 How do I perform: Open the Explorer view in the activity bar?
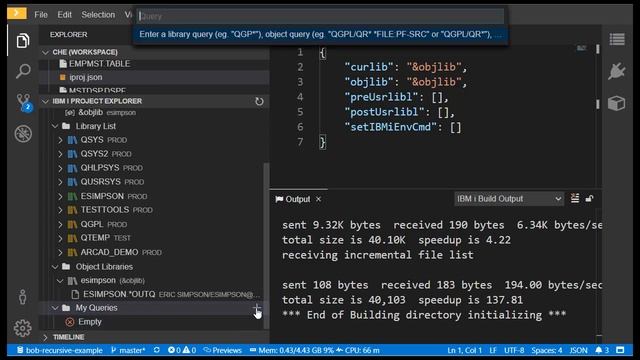click(23, 41)
